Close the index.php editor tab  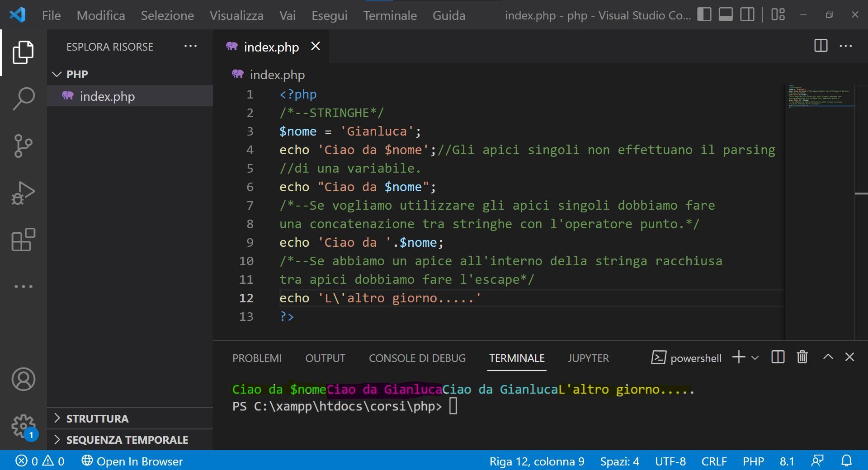[316, 46]
